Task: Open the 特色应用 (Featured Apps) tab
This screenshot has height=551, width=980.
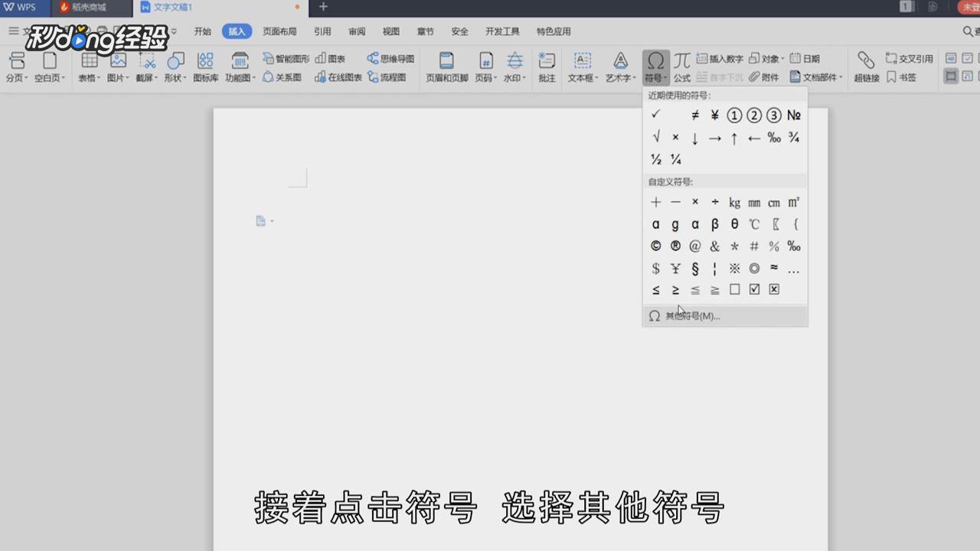Action: click(x=554, y=31)
